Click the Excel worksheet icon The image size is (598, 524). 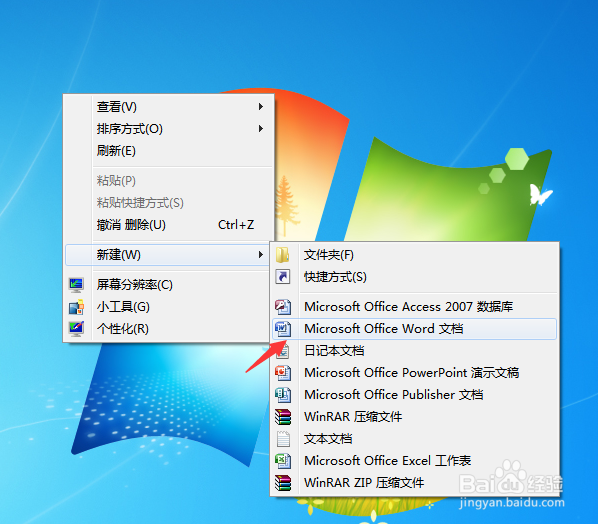283,461
